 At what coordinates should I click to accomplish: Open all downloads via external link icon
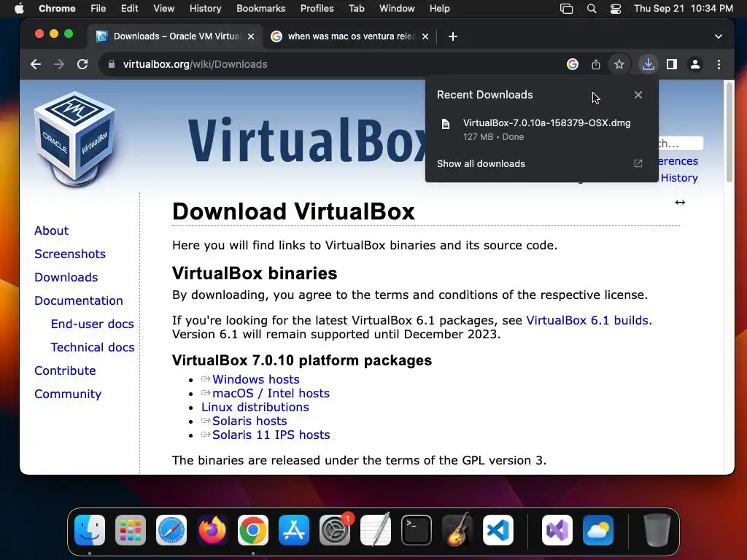point(638,164)
